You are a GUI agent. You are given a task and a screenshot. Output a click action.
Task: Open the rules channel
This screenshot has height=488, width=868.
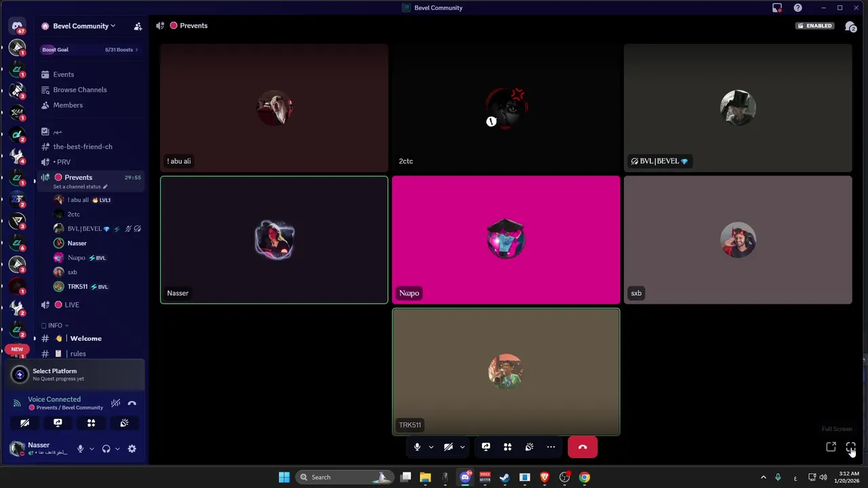tap(90, 354)
